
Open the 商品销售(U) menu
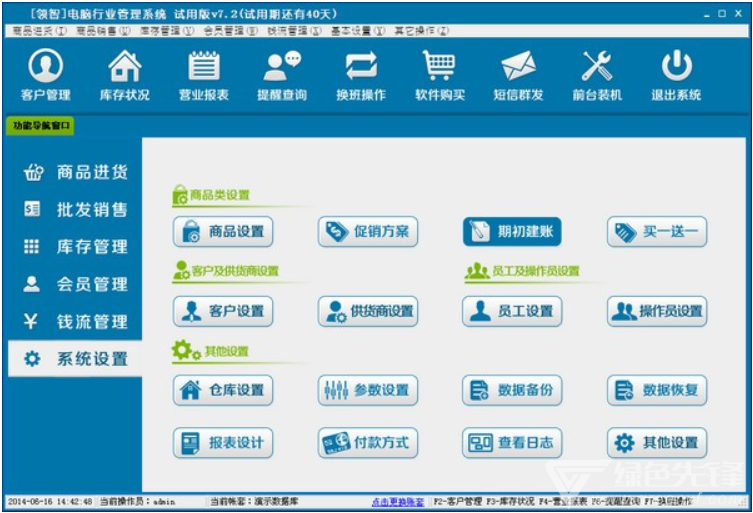[103, 31]
